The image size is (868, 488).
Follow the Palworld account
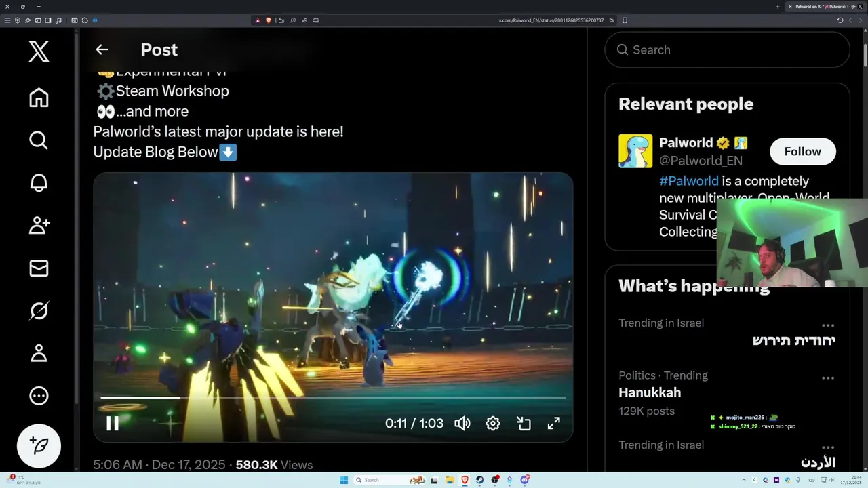coord(803,151)
